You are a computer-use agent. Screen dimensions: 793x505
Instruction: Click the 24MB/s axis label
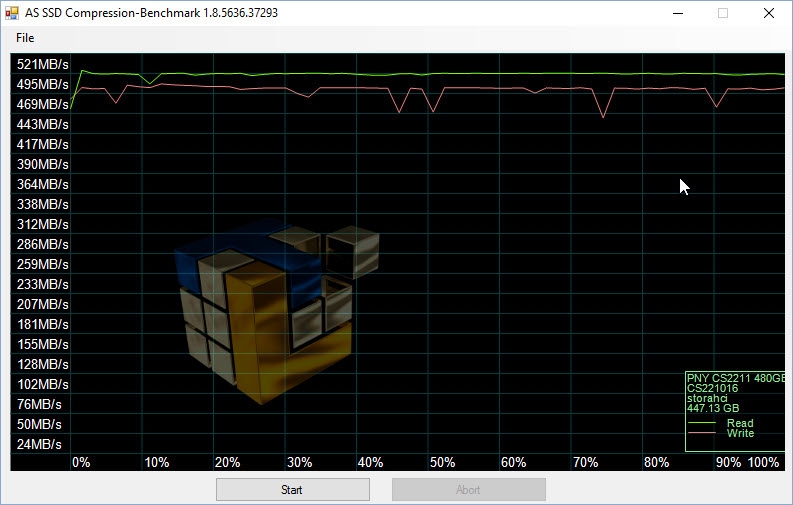point(39,444)
